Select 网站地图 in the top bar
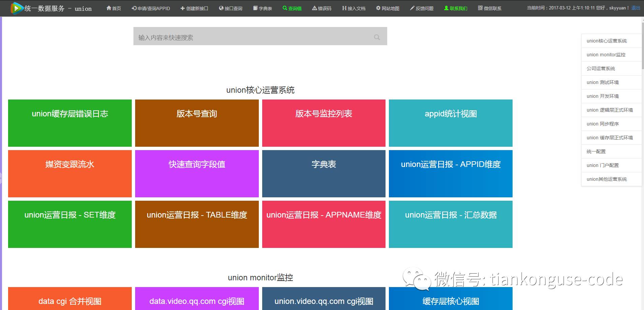This screenshot has height=310, width=644. [x=388, y=8]
